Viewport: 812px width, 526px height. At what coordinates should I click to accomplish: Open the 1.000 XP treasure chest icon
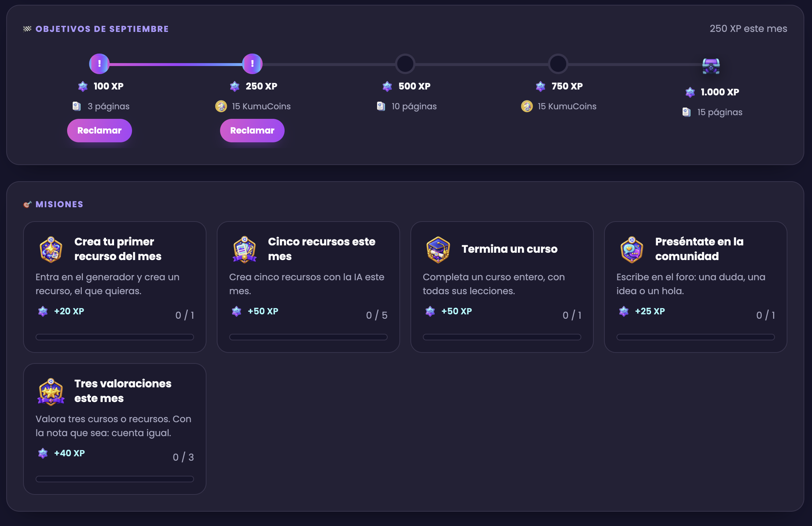[711, 66]
